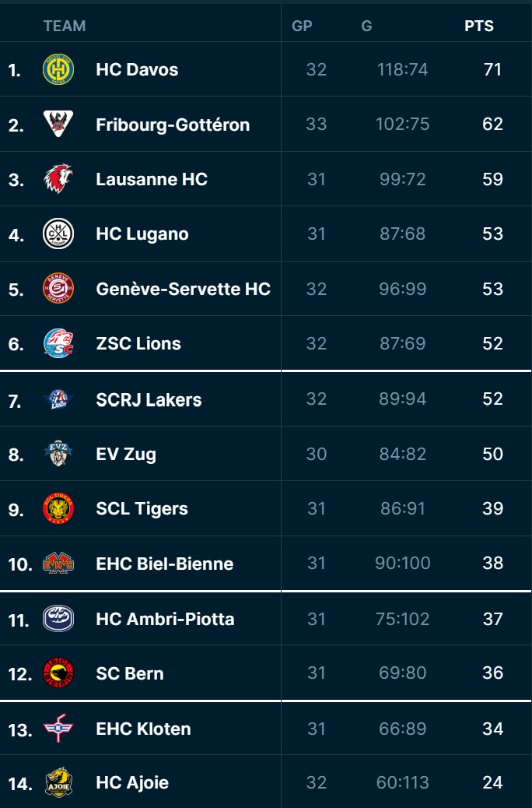Open the HC Davos team name link
The image size is (532, 808).
coord(137,69)
